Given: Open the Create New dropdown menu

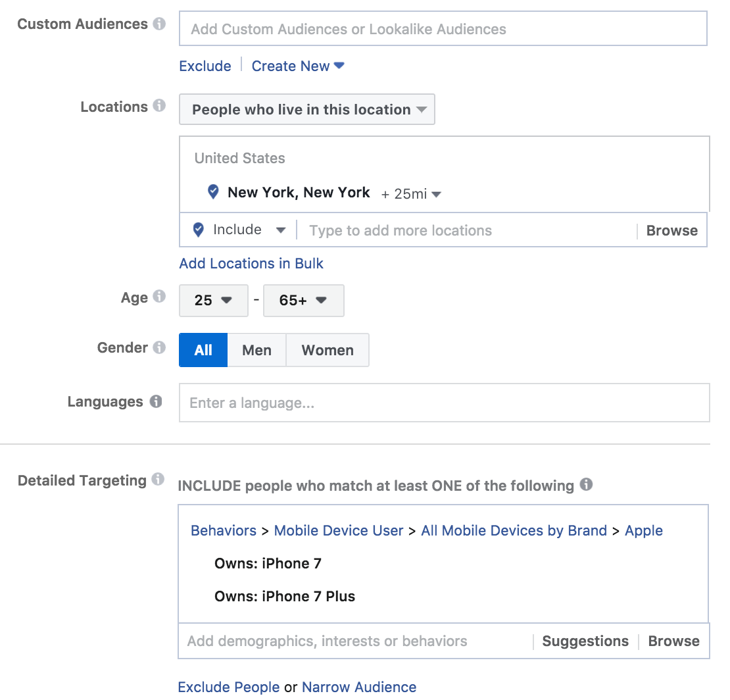Looking at the screenshot, I should 298,66.
